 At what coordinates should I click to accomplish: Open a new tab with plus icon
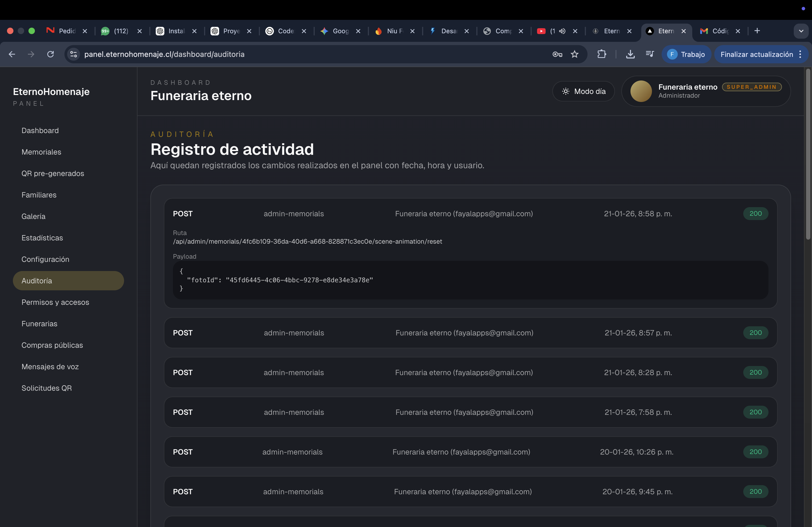pyautogui.click(x=757, y=31)
